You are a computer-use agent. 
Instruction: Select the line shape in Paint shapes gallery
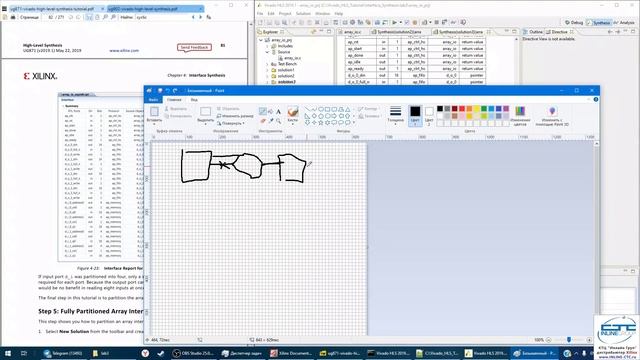[x=307, y=109]
